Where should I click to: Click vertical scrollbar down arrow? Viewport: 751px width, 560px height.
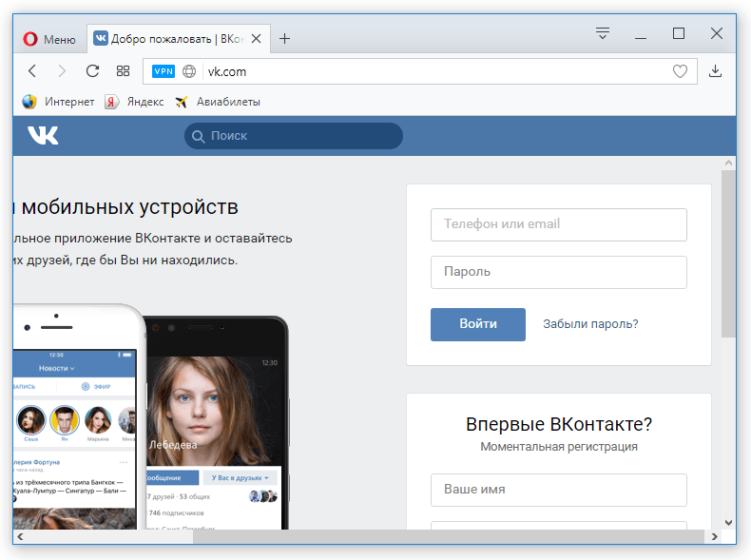[728, 523]
